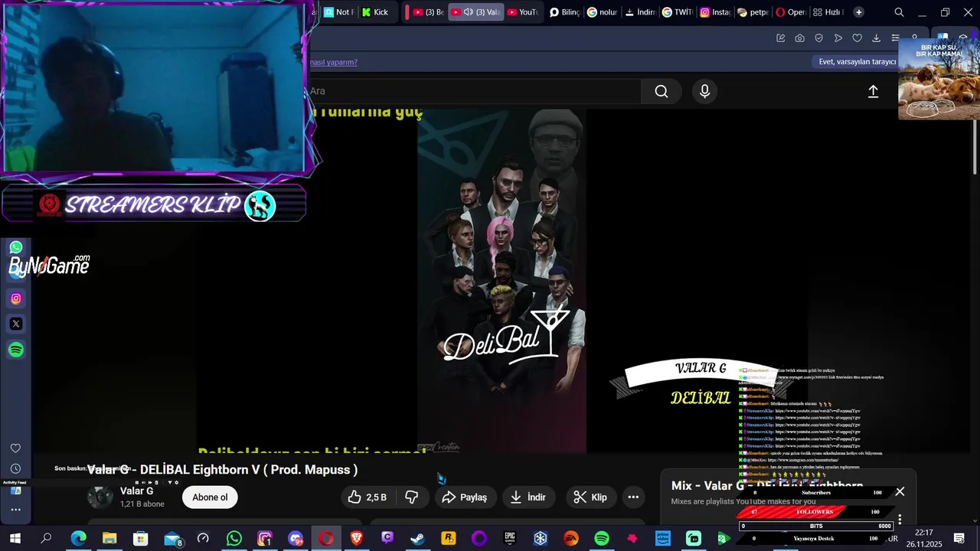980x551 pixels.
Task: Close the Mix playlist panel
Action: [900, 491]
